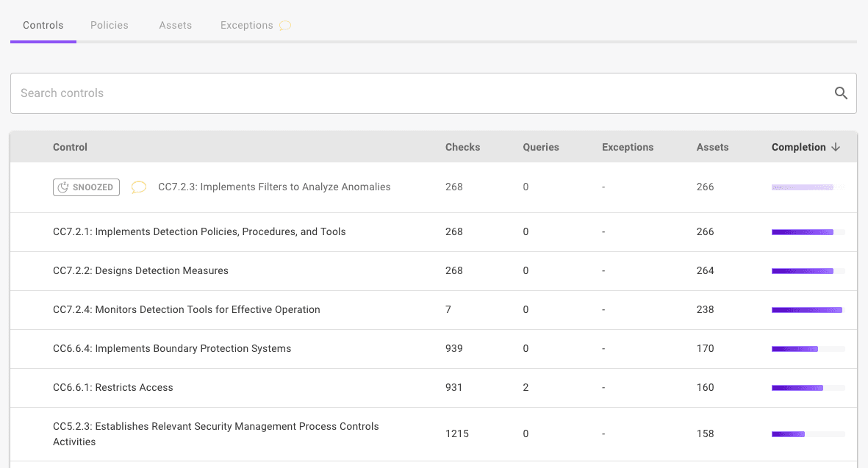Sort by the Queries column header
This screenshot has width=868, height=468.
[541, 147]
